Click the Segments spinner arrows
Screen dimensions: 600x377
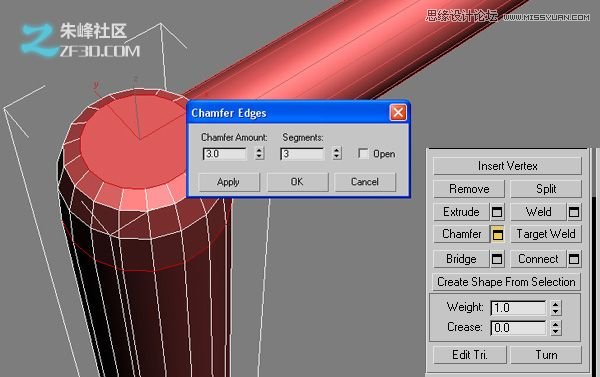(x=337, y=153)
